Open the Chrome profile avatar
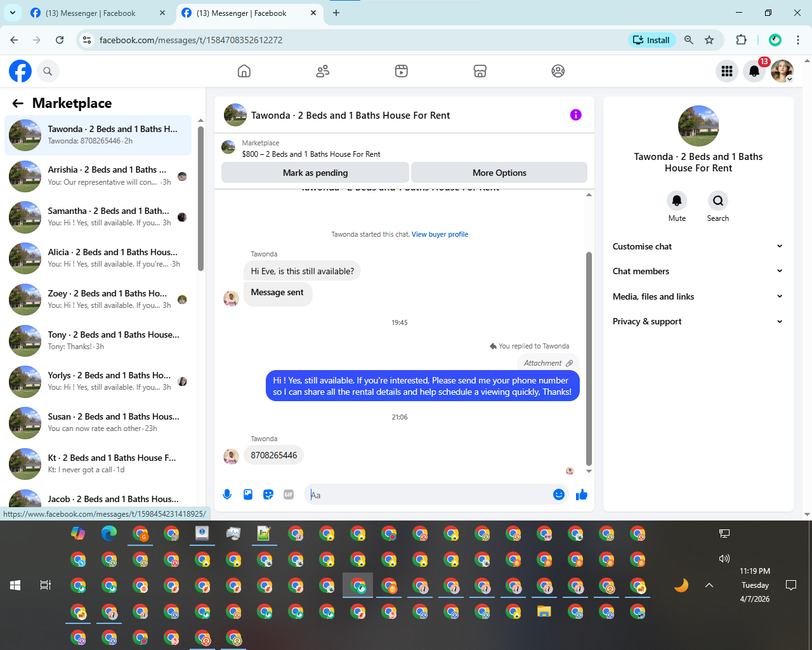The width and height of the screenshot is (812, 650). point(775,40)
